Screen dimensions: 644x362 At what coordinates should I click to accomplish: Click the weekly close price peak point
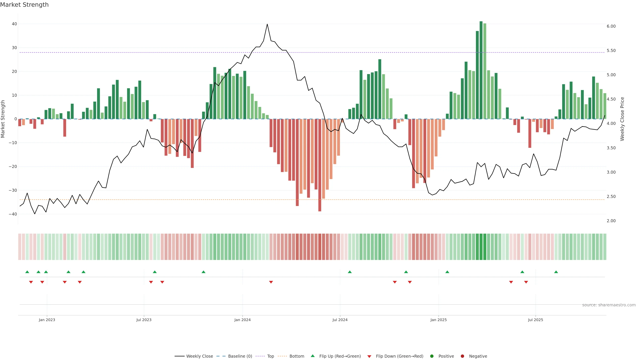(x=267, y=24)
